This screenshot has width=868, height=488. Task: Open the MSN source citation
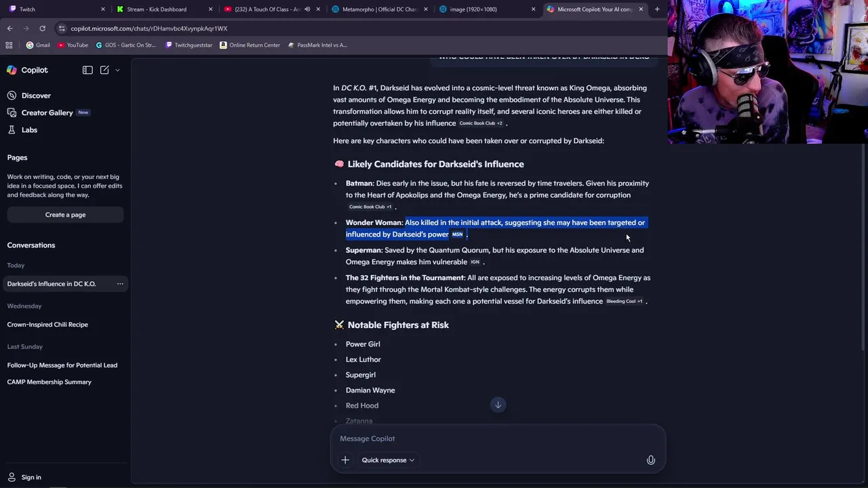[457, 235]
